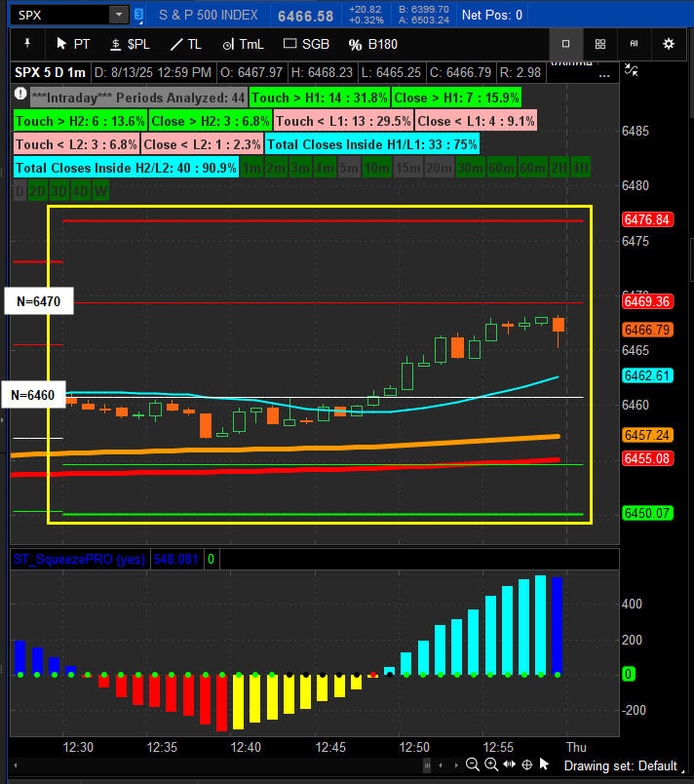Image resolution: width=694 pixels, height=784 pixels.
Task: Click the zoom in magnifier icon
Action: coord(491,764)
